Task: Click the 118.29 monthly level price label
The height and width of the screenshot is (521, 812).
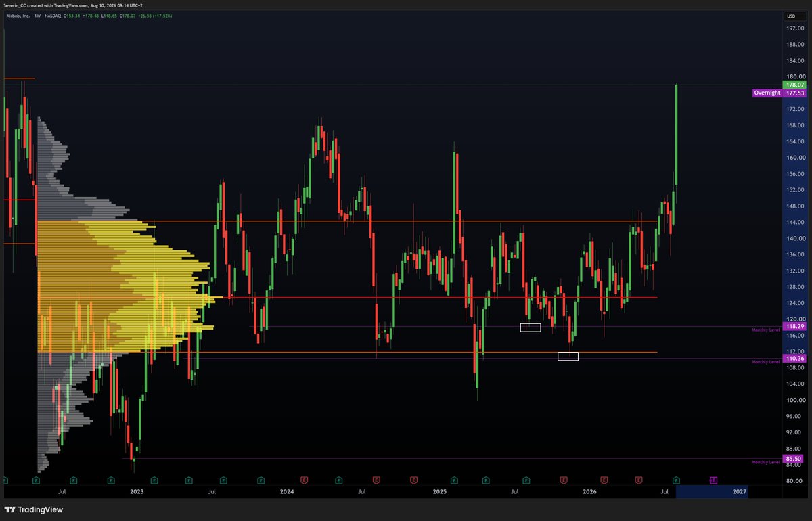Action: click(794, 326)
